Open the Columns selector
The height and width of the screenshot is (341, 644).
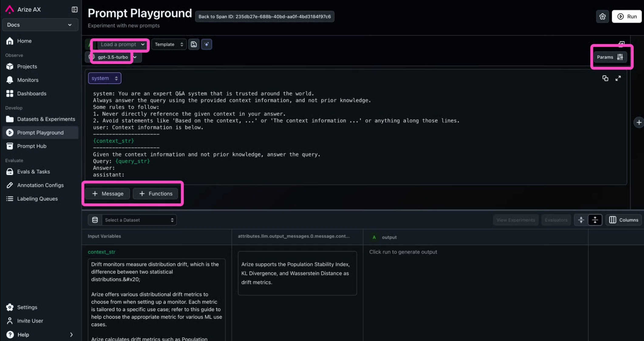click(x=624, y=220)
